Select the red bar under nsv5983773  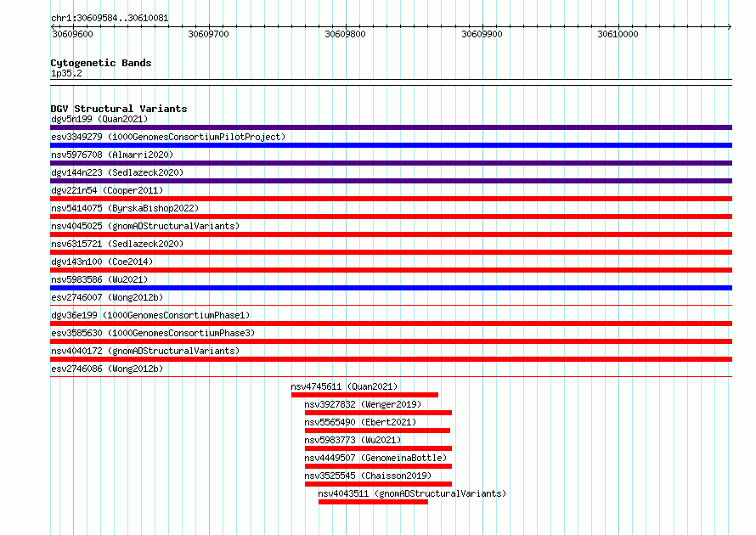[378, 448]
